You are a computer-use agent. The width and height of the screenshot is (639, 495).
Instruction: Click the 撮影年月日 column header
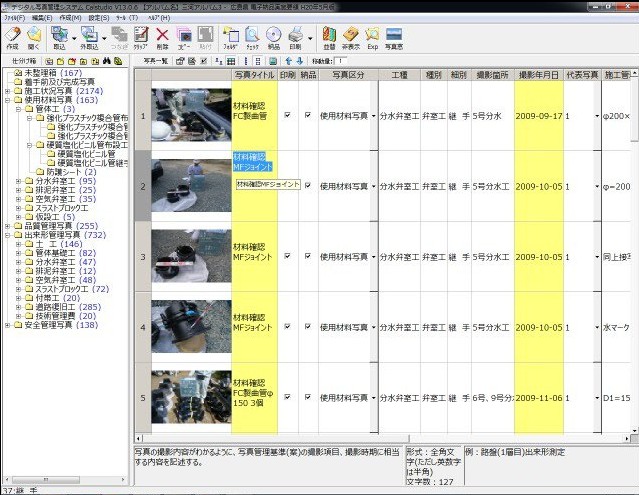point(538,75)
